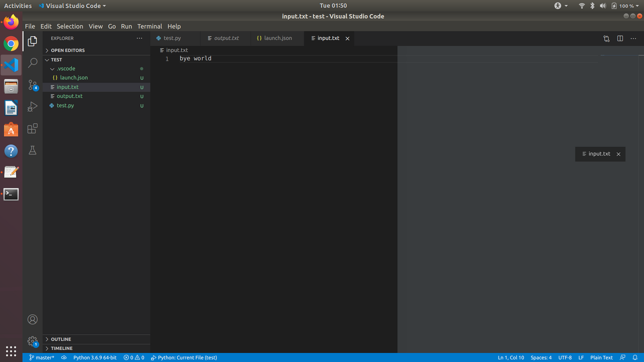The height and width of the screenshot is (362, 644).
Task: Open the Help icon in dock
Action: pos(11,151)
